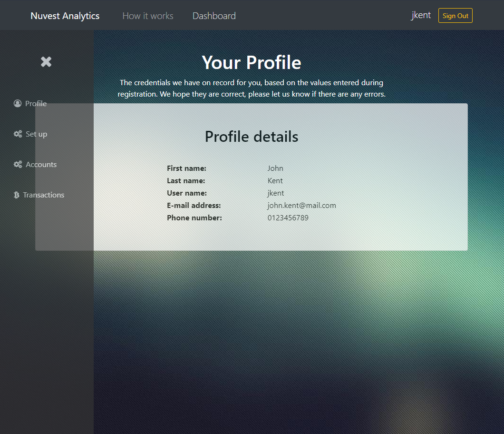Click the Your Profile page title

tap(252, 63)
